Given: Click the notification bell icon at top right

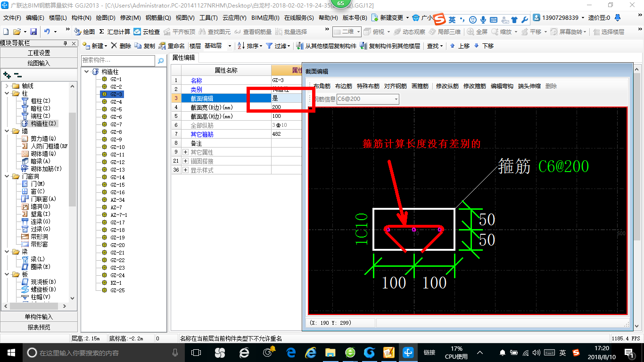Looking at the screenshot, I should tap(618, 17).
